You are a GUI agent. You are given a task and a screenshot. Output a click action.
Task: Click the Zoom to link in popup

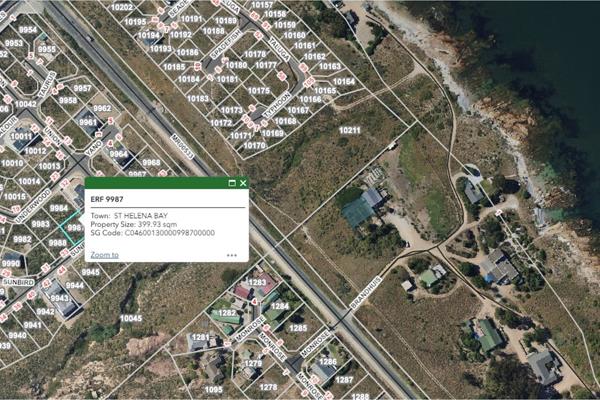[104, 255]
